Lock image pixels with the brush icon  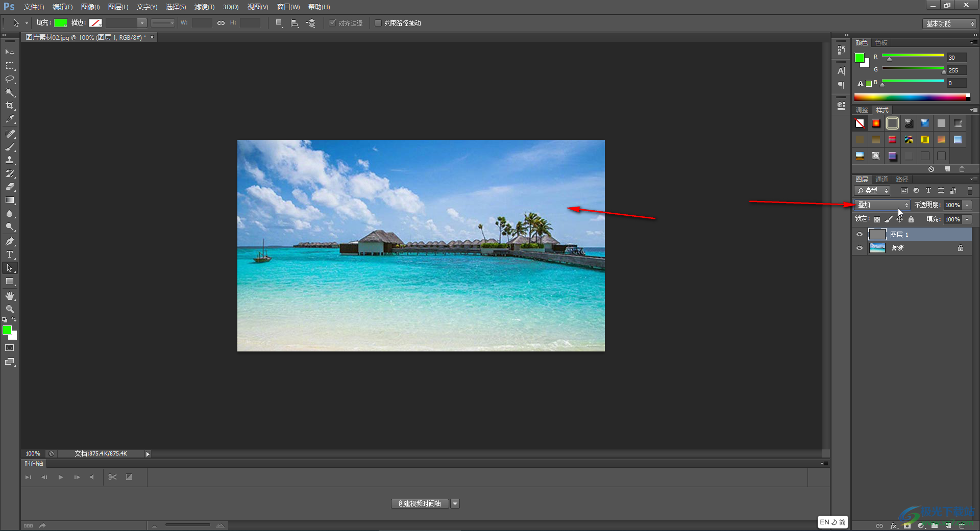pyautogui.click(x=888, y=219)
